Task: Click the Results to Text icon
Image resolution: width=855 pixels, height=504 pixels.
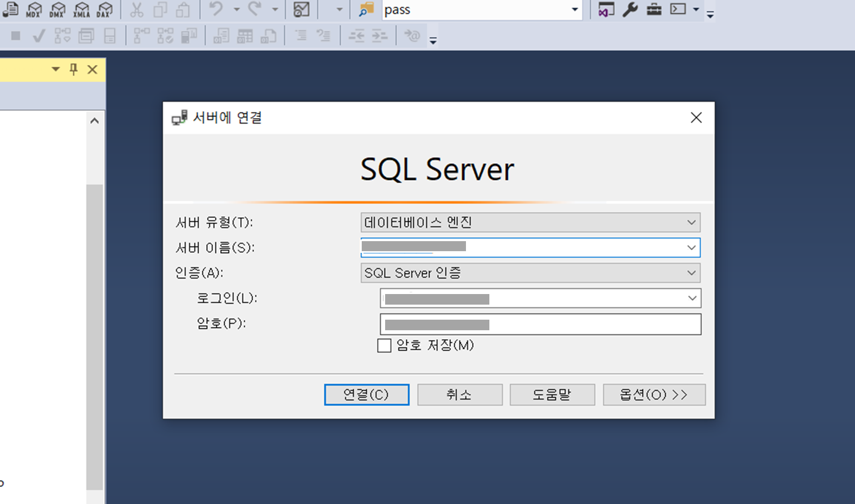Action: (221, 36)
